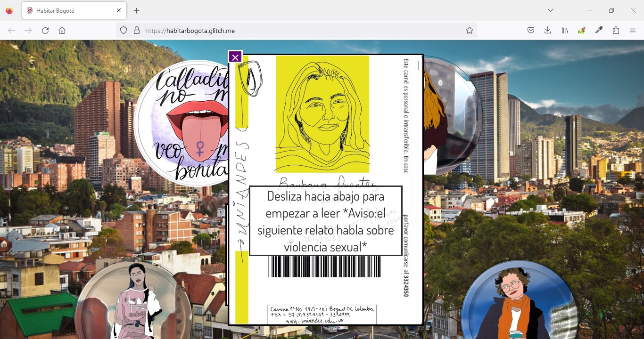This screenshot has height=339, width=644.
Task: Click the yellow portrait sketch on card
Action: tap(322, 114)
